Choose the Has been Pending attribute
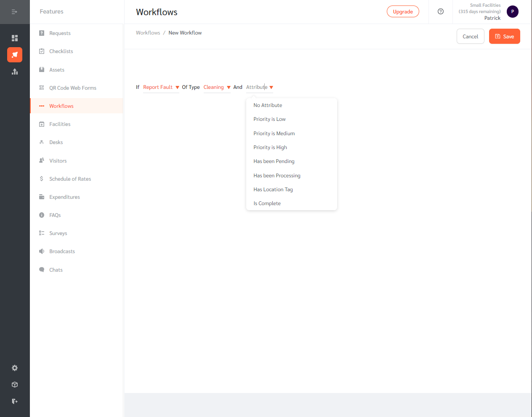 pos(274,161)
